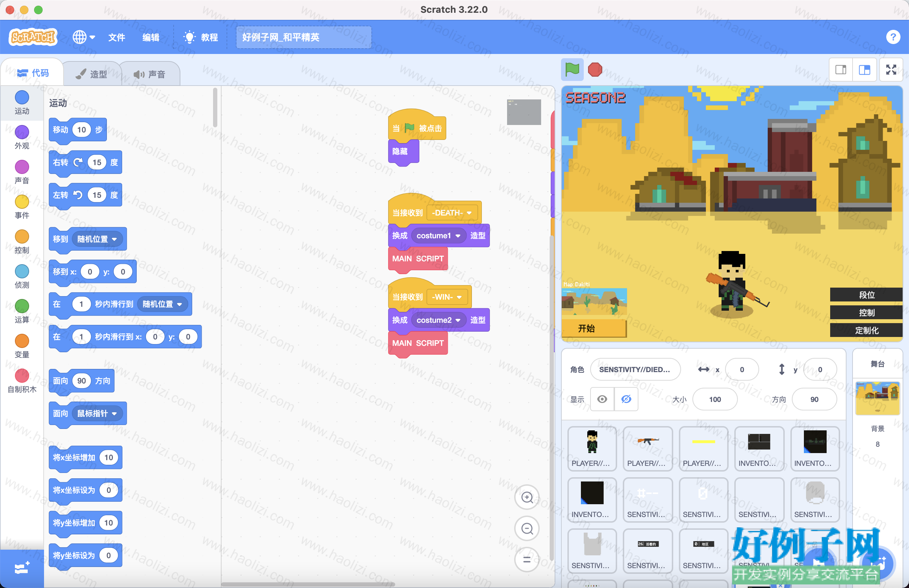Image resolution: width=909 pixels, height=588 pixels.
Task: Select the 变量 block category
Action: tap(22, 345)
